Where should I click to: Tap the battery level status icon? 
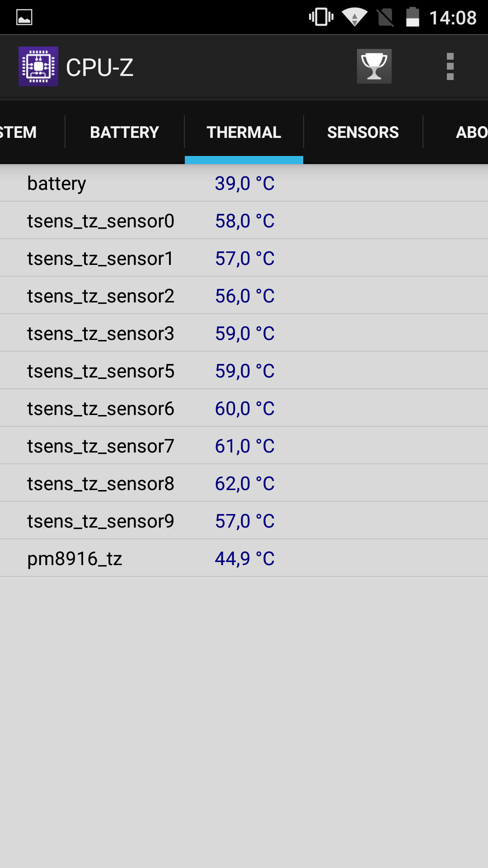pyautogui.click(x=413, y=17)
